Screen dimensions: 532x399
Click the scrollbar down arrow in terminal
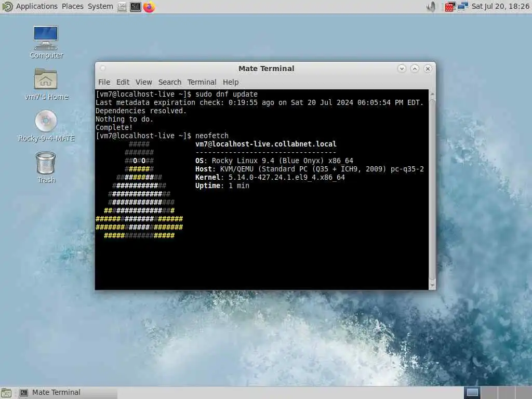[x=432, y=285]
